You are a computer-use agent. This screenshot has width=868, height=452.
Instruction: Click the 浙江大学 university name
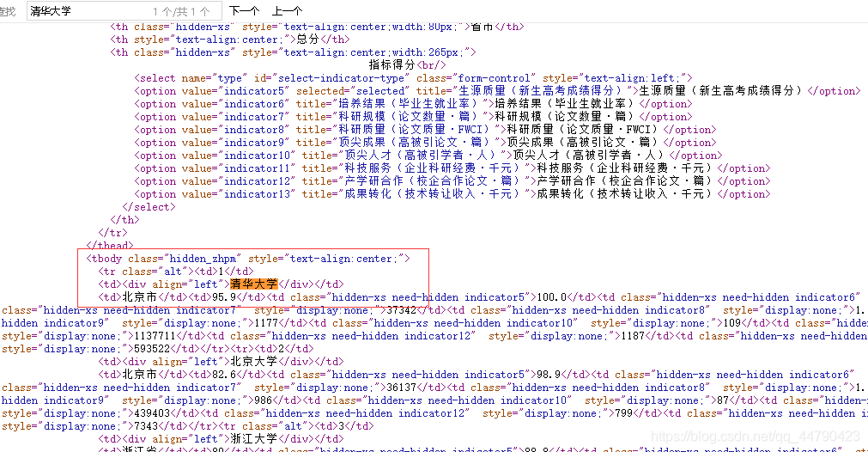pos(253,439)
